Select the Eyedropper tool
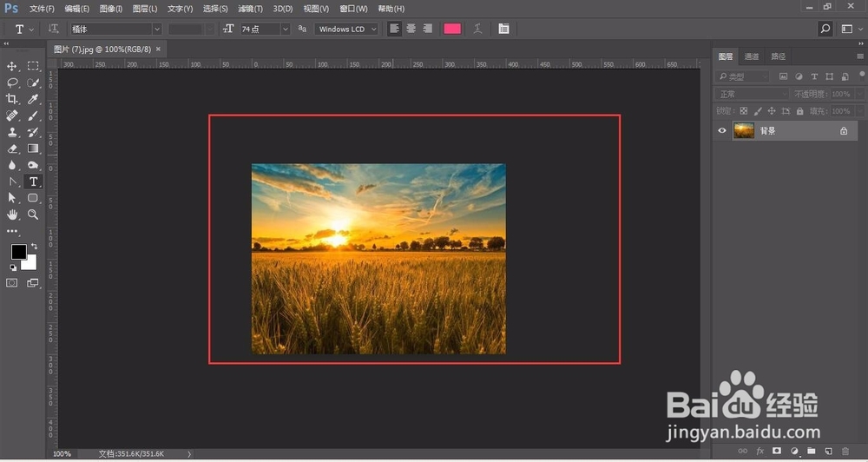 tap(33, 99)
